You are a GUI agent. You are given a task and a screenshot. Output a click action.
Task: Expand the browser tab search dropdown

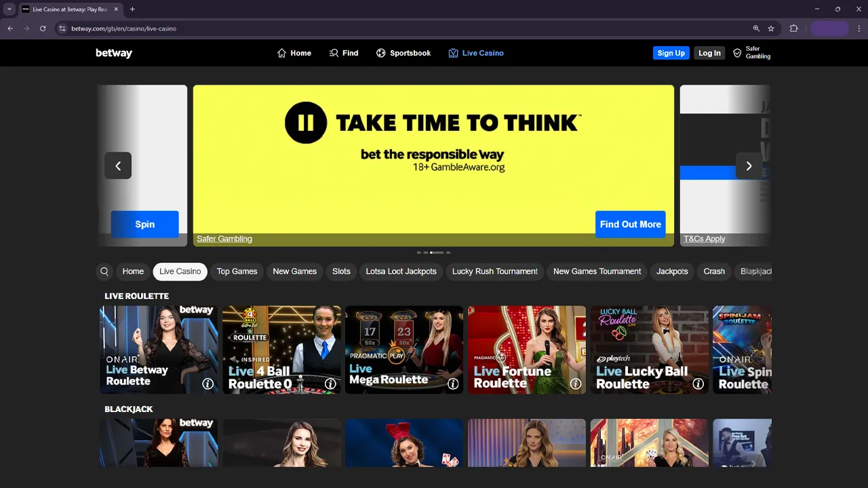click(x=9, y=9)
